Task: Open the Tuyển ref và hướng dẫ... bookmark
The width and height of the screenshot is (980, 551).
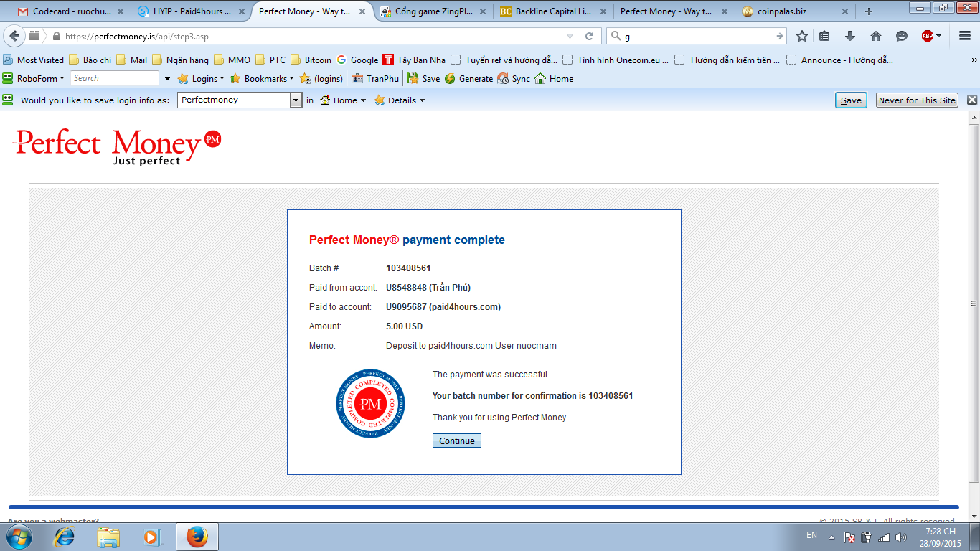Action: [504, 60]
